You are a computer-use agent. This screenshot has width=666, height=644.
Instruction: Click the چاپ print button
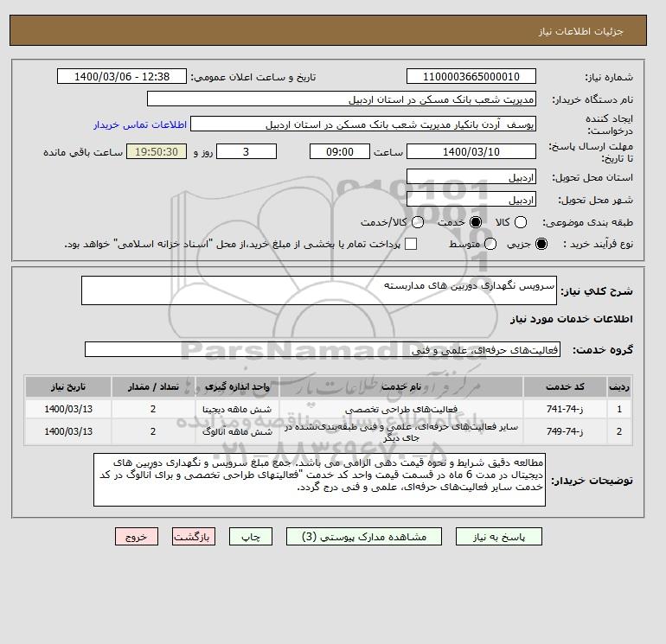[251, 537]
